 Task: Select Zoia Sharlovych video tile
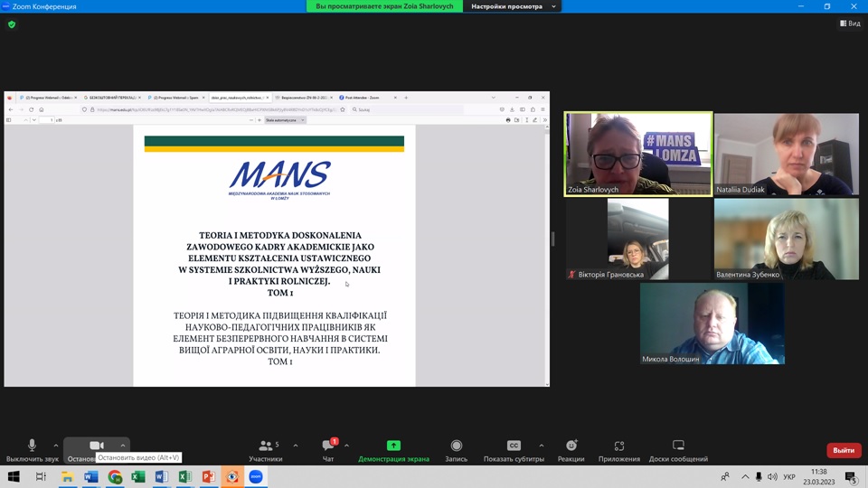[638, 154]
